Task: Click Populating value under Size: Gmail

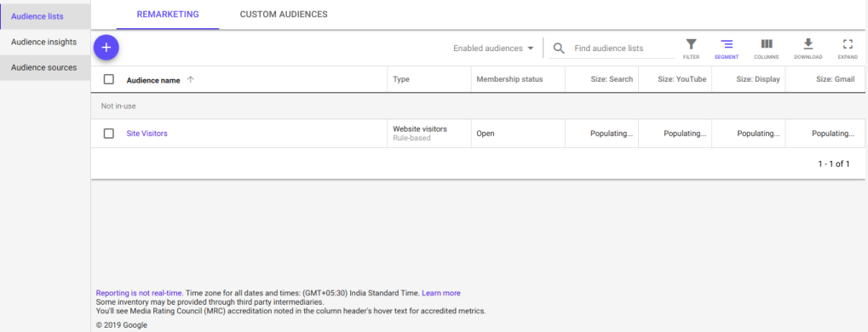Action: 833,134
